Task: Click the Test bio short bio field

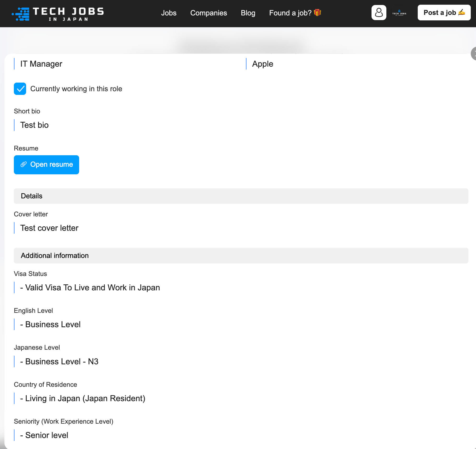Action: tap(241, 125)
